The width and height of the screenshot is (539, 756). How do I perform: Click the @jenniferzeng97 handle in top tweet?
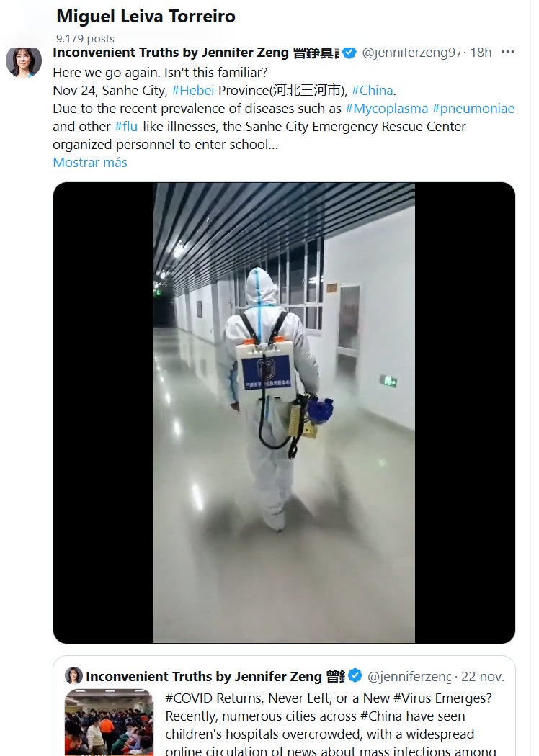coord(410,52)
